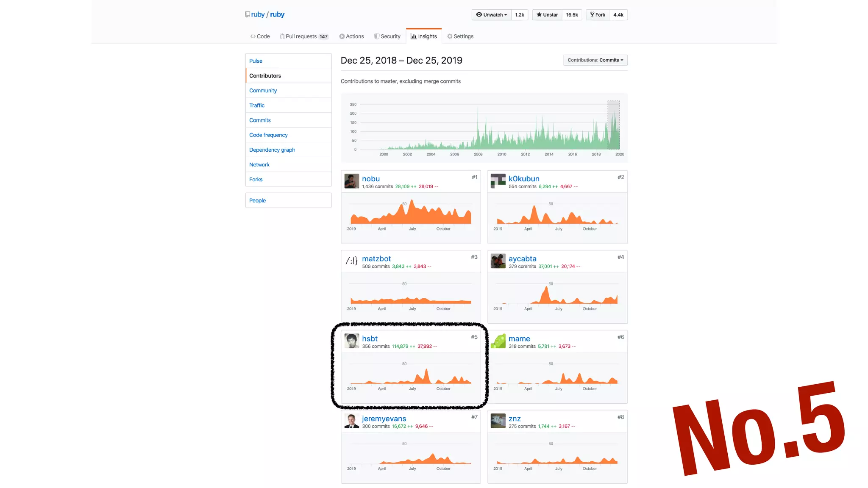
Task: Click the 16.5k stargazers count
Action: tap(572, 15)
